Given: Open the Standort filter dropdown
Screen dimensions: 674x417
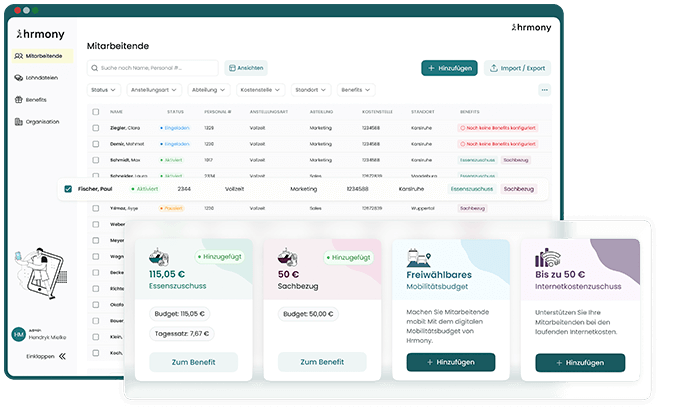Looking at the screenshot, I should [311, 90].
